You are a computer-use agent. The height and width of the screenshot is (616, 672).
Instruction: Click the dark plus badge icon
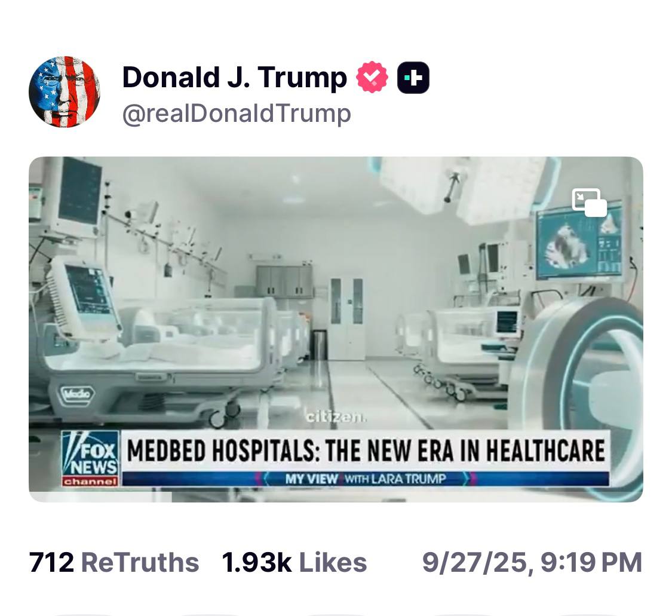tap(413, 78)
